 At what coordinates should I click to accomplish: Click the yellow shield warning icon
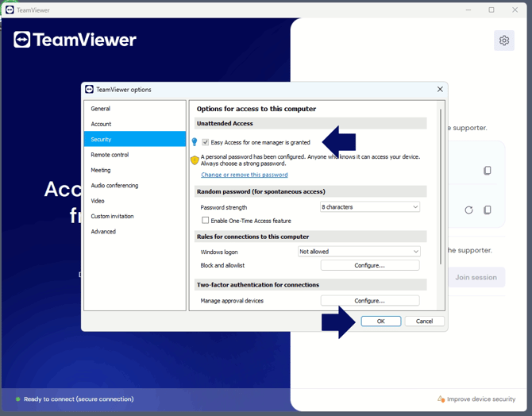coord(195,160)
